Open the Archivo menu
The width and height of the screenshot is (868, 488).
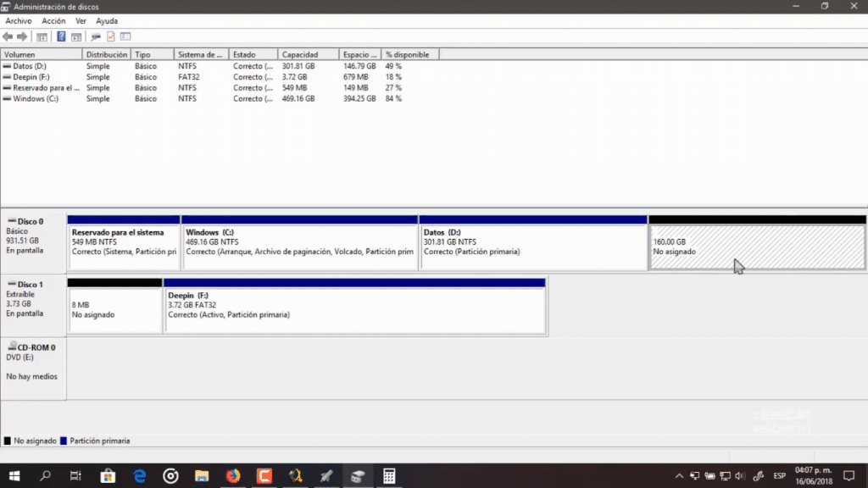19,20
